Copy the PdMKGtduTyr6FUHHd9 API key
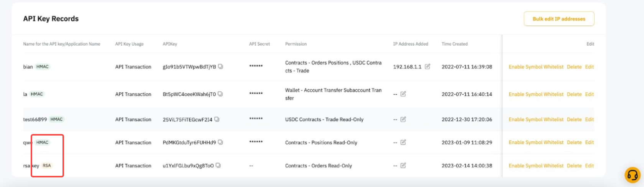This screenshot has height=187, width=644. pyautogui.click(x=220, y=142)
